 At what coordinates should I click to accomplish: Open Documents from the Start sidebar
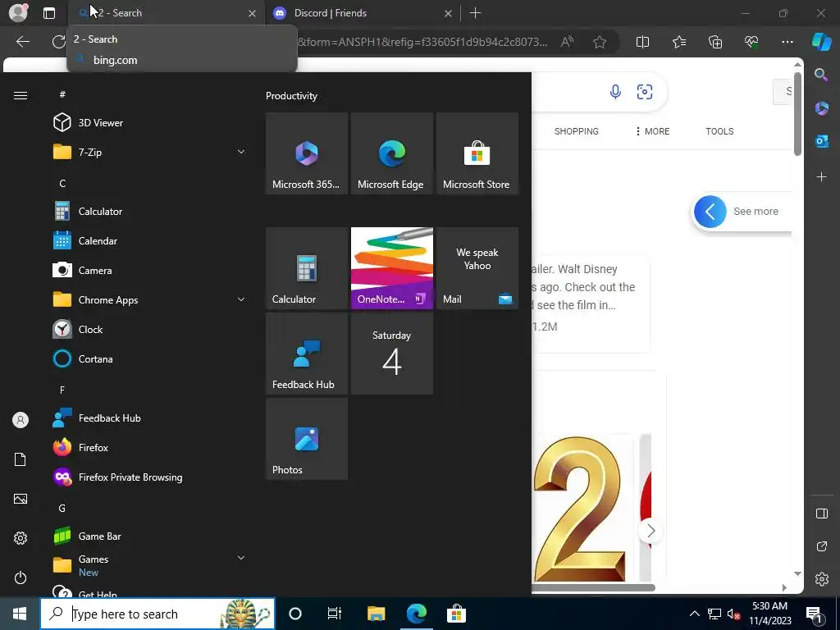(x=21, y=459)
